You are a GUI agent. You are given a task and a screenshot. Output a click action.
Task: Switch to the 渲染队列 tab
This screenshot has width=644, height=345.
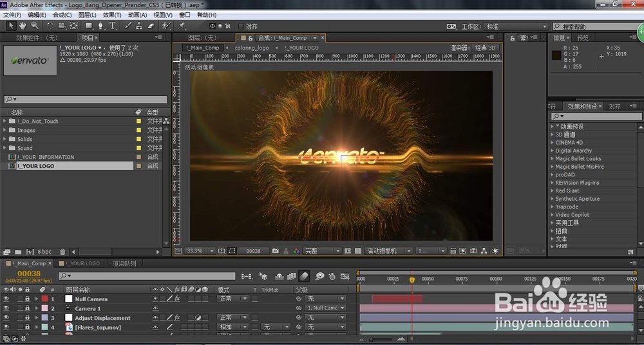coord(124,263)
